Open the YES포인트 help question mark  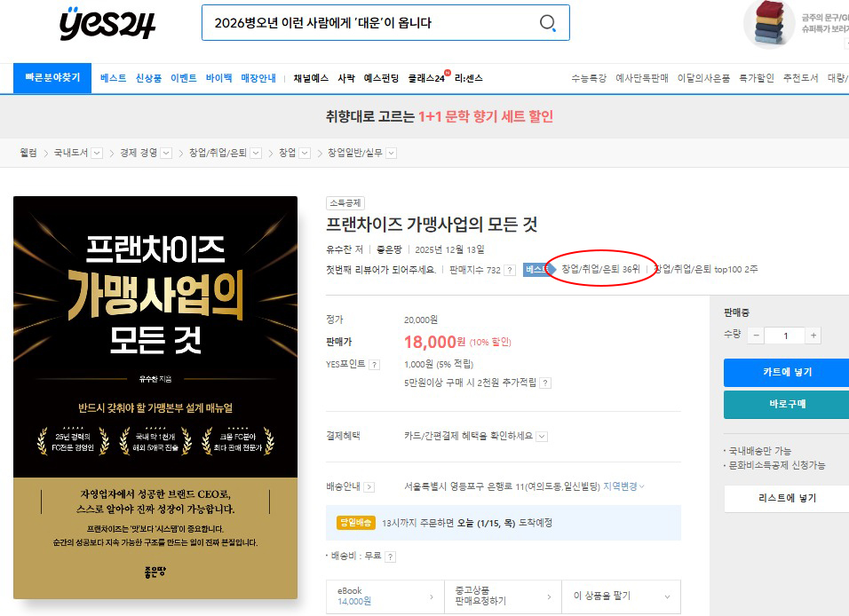[375, 364]
